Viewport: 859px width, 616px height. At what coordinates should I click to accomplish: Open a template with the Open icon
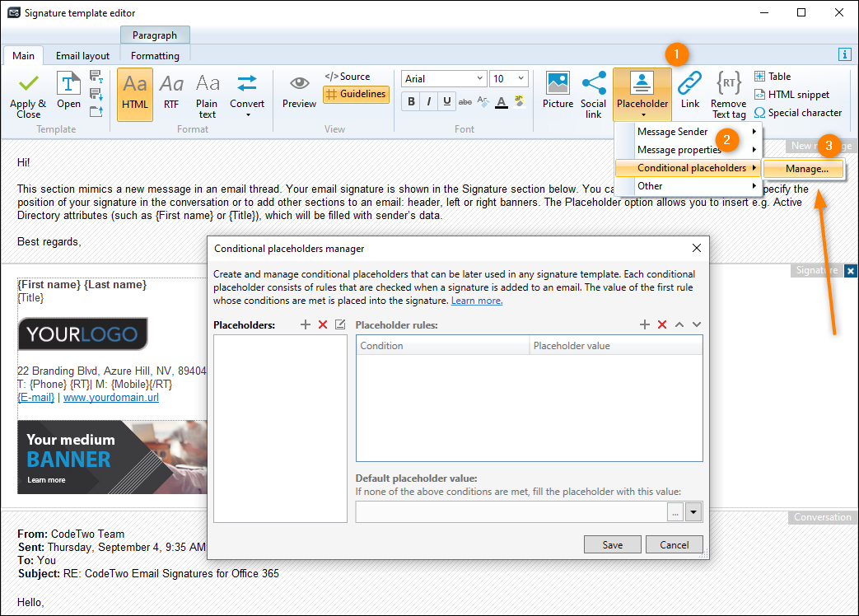pyautogui.click(x=68, y=91)
